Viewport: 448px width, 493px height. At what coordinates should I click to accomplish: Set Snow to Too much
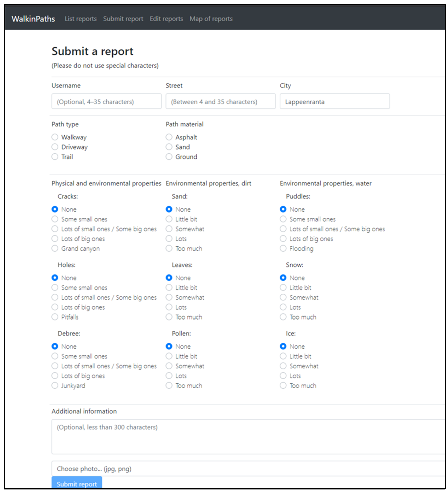click(x=283, y=317)
